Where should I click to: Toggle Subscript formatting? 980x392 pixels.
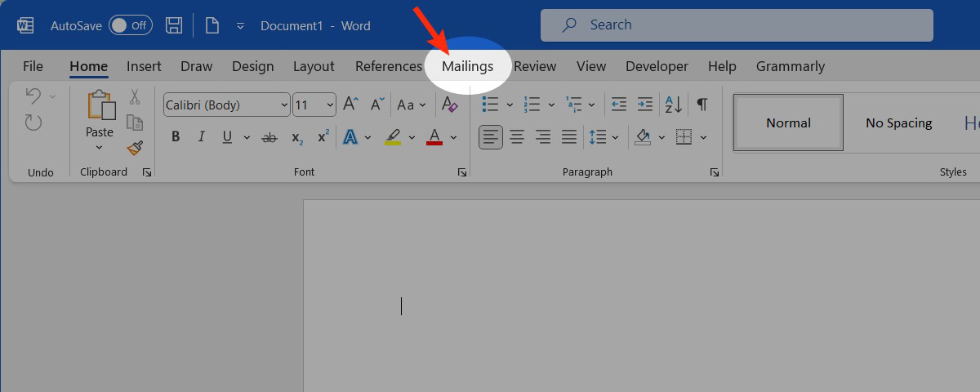click(x=297, y=137)
